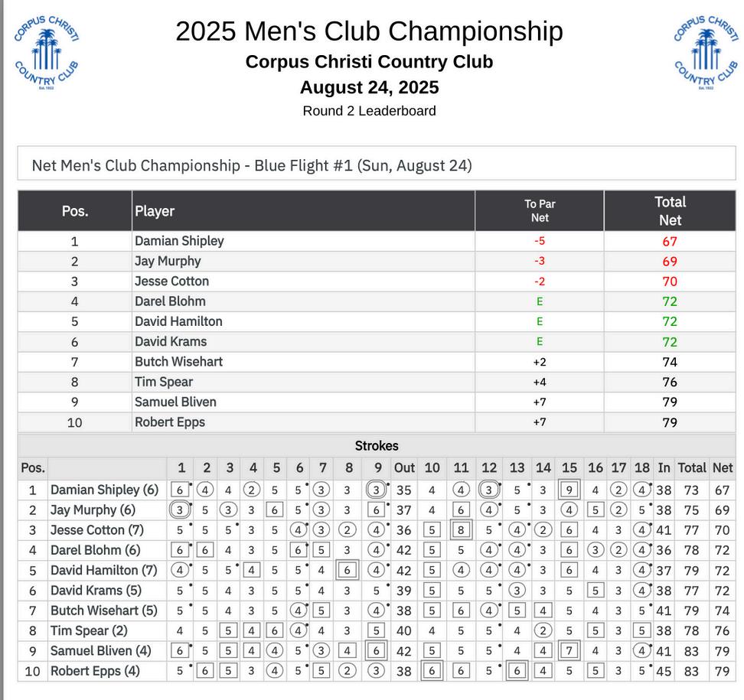Click Jesse Cotton's boxed 8 on hole 11
The image size is (744, 700).
pyautogui.click(x=461, y=529)
